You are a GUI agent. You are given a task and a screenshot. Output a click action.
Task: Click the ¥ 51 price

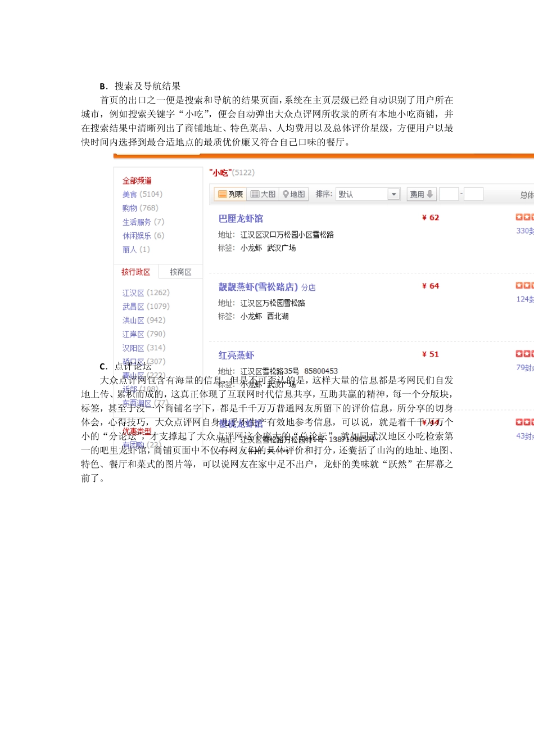(x=431, y=354)
